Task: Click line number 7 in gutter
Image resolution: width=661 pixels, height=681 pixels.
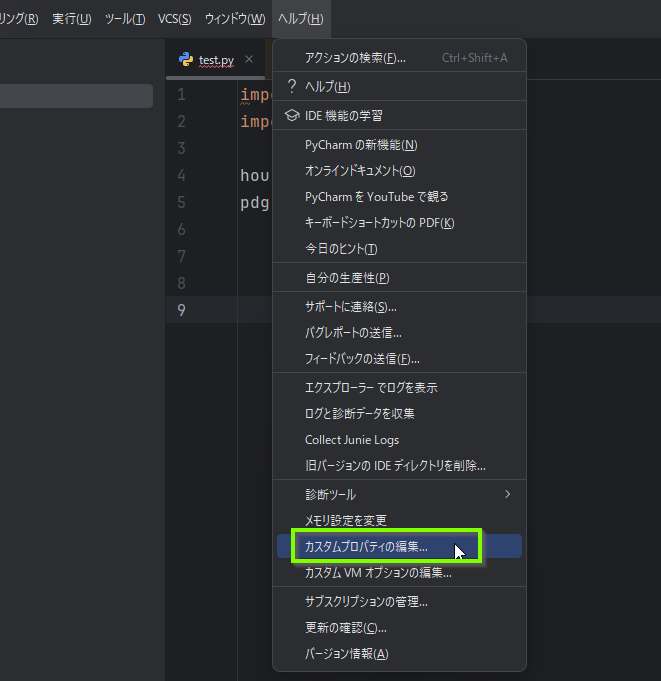Action: pos(182,256)
